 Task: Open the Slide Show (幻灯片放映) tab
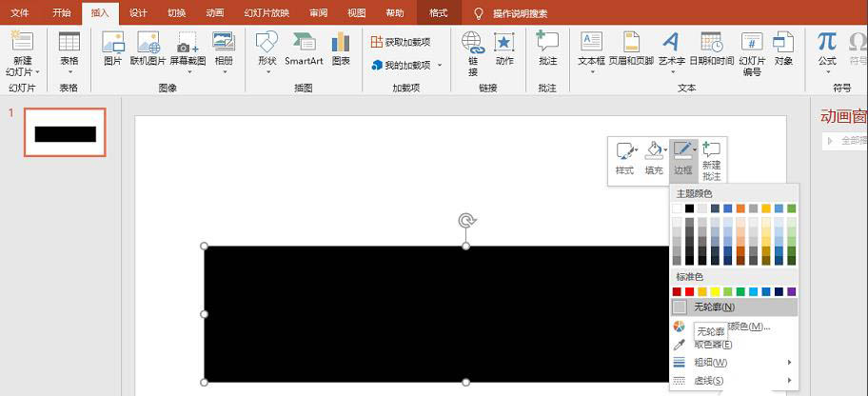(x=266, y=12)
